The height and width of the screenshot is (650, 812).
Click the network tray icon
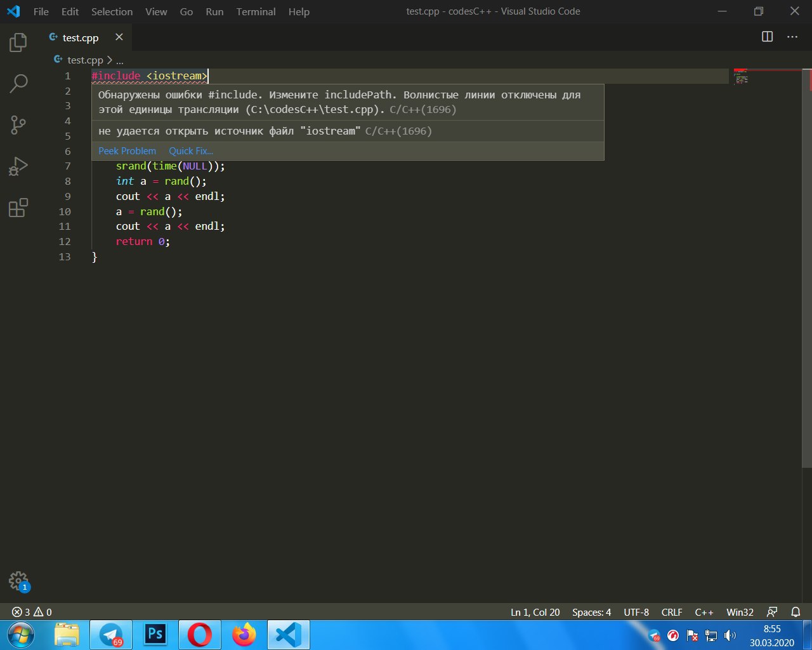(712, 635)
